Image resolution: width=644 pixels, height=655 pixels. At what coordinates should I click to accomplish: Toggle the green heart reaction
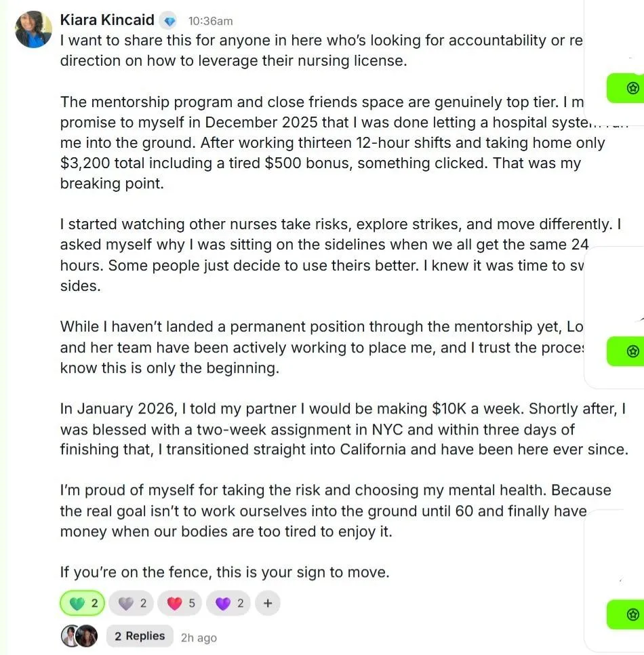82,603
